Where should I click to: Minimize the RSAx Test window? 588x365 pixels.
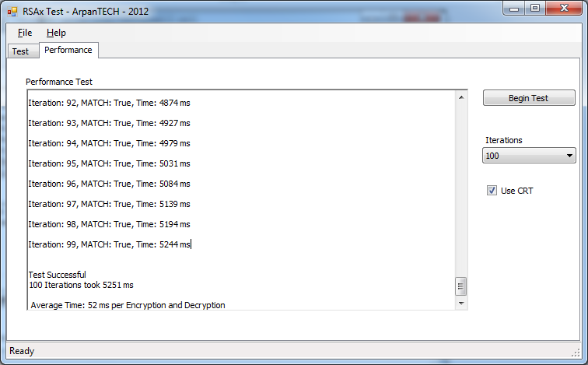coord(514,9)
